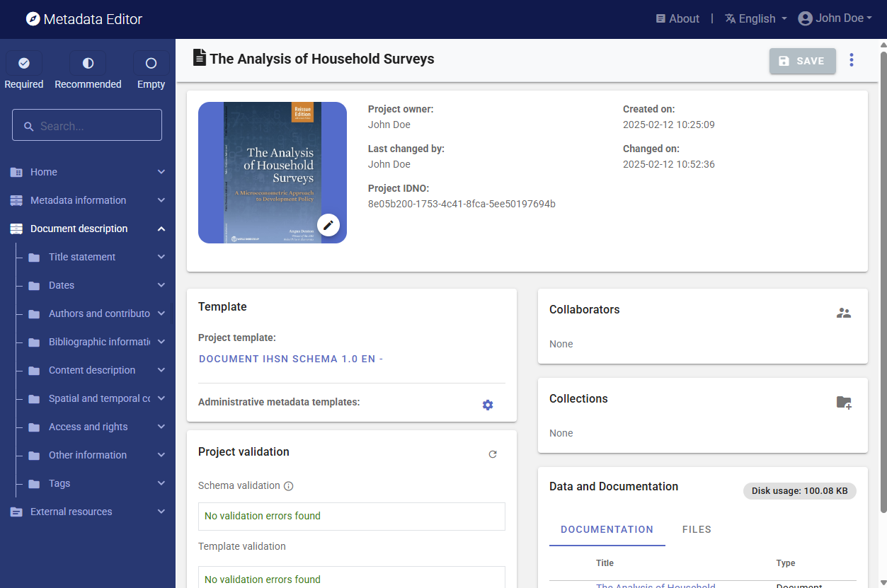Image resolution: width=887 pixels, height=588 pixels.
Task: Click the pencil icon on cover thumbnail
Action: [x=328, y=225]
